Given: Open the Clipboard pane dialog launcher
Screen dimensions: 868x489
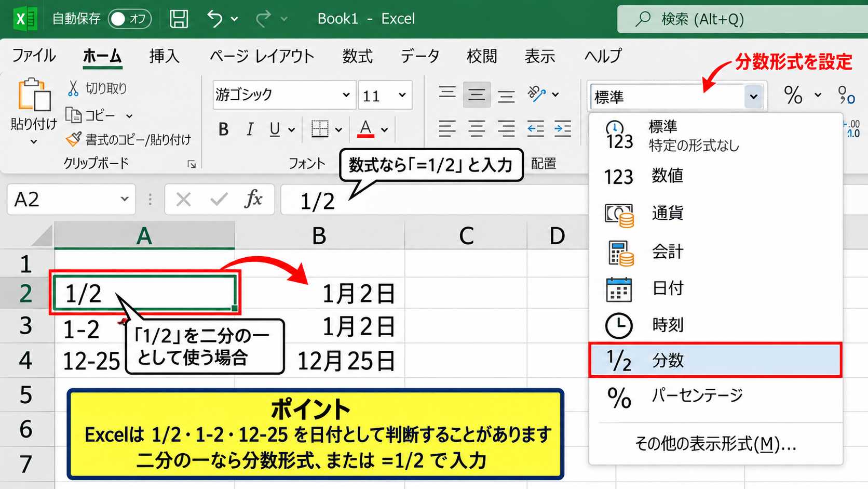Looking at the screenshot, I should tap(192, 164).
